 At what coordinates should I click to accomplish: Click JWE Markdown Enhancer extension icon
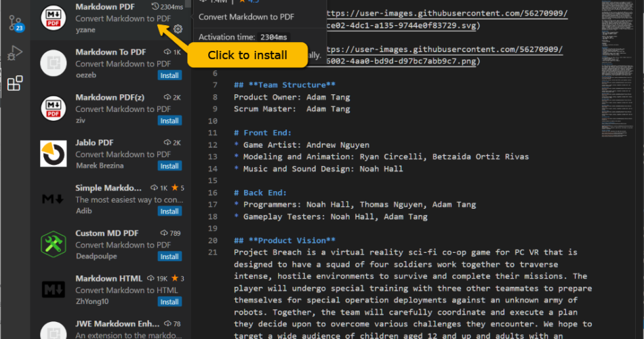(x=53, y=330)
